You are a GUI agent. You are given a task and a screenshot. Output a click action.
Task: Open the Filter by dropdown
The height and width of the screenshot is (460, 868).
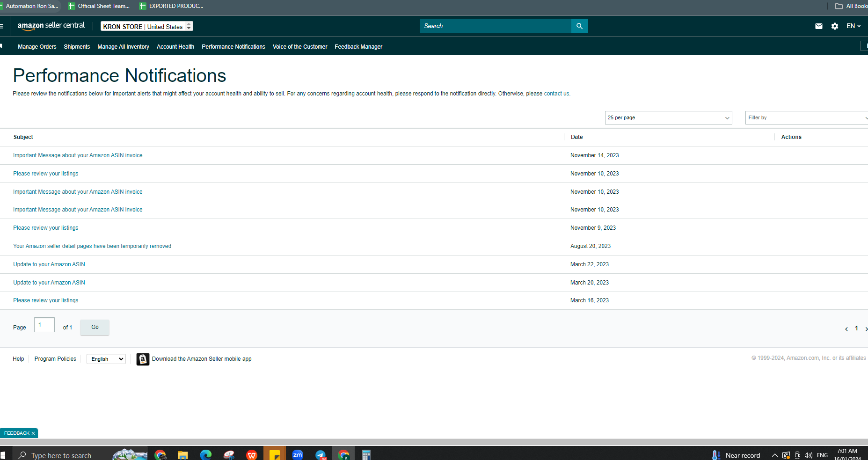806,118
